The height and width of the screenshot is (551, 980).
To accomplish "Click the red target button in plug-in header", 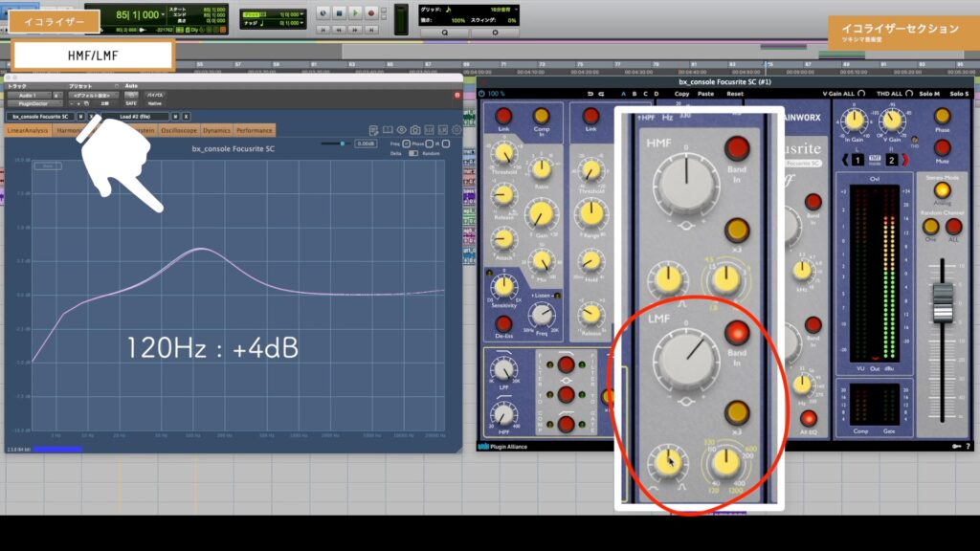I will tap(457, 95).
